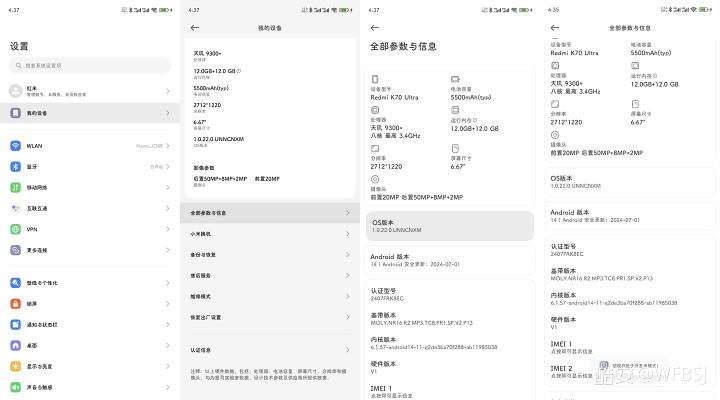Tap 5500mAh(typ) battery entry in 我的设备 card
The width and height of the screenshot is (720, 400).
tap(211, 90)
